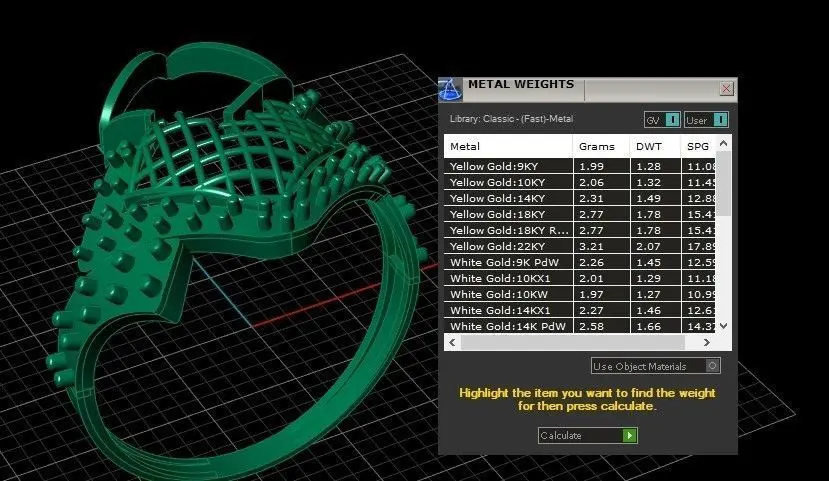Click the table scroll up arrow

pyautogui.click(x=724, y=143)
